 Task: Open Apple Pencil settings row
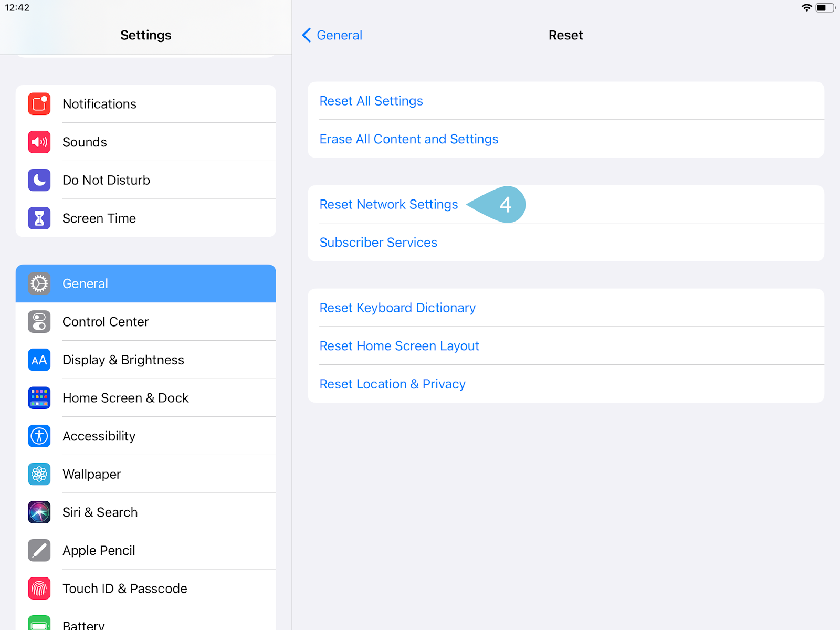tap(146, 550)
